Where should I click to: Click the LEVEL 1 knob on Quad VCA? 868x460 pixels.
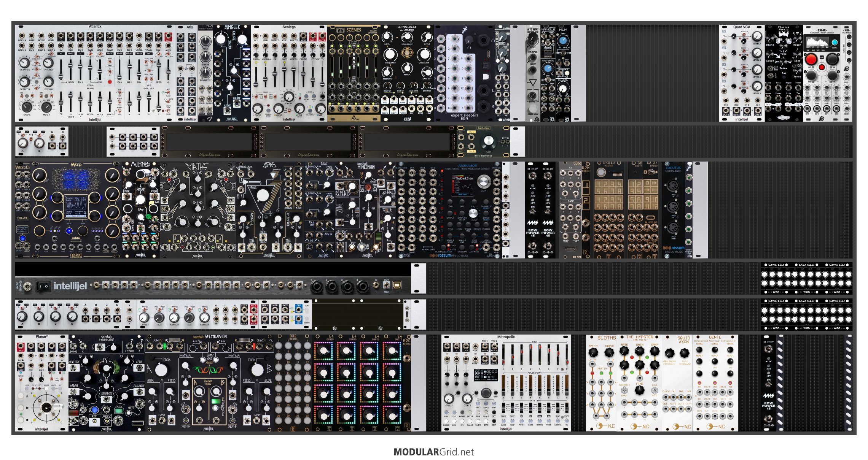pos(757,36)
